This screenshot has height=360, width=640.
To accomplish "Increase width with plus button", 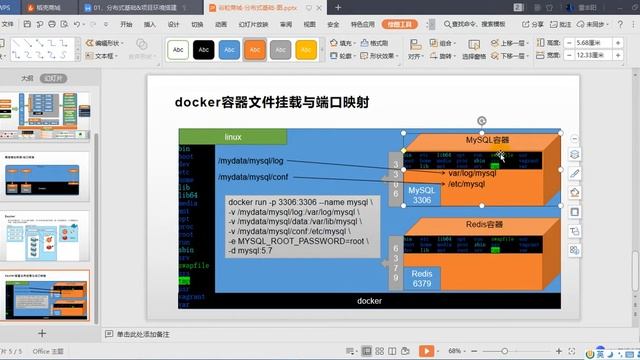I will point(618,55).
